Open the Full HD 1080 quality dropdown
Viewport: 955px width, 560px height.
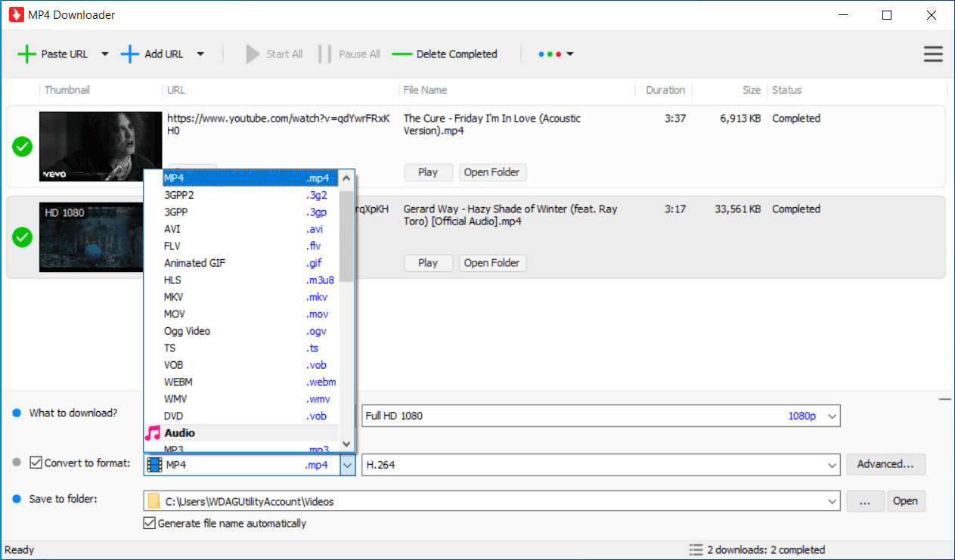[833, 416]
